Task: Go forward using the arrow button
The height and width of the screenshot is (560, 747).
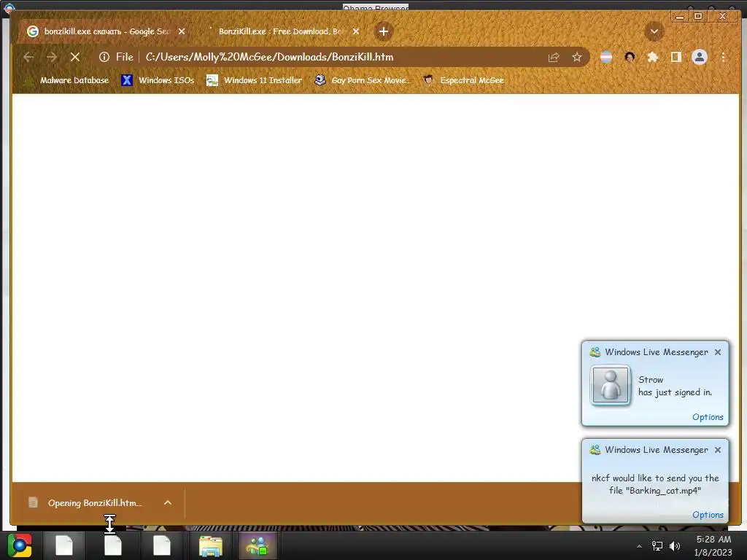Action: tap(52, 57)
